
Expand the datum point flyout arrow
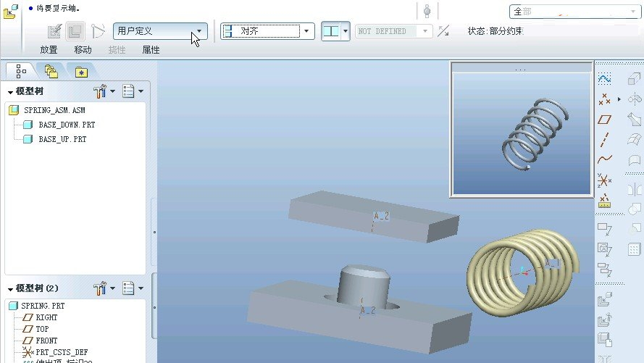coord(619,99)
